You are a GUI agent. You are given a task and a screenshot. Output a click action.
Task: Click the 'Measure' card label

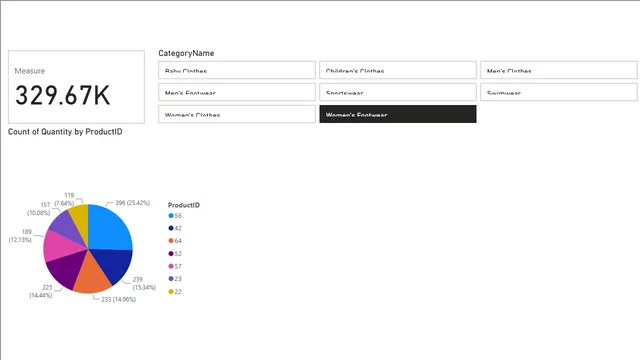pos(30,71)
